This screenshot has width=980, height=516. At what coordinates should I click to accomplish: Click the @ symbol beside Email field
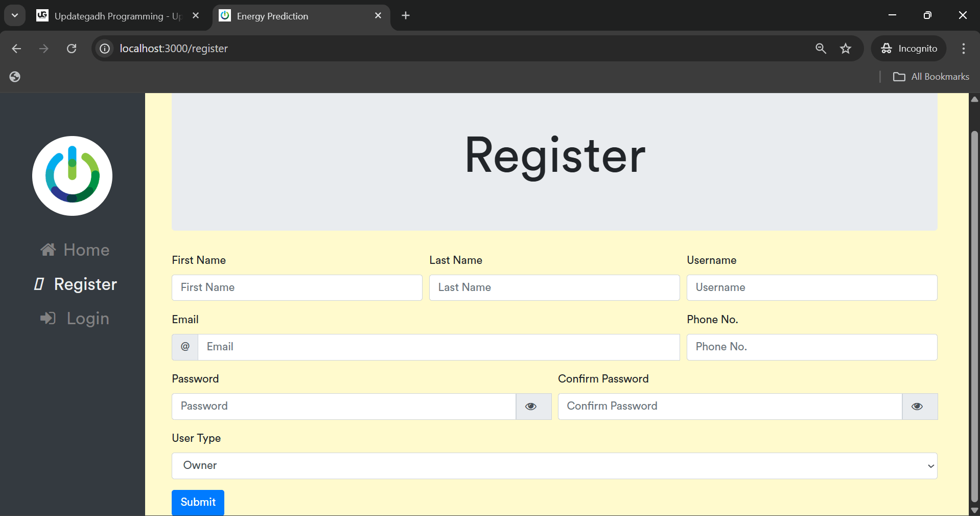[185, 347]
